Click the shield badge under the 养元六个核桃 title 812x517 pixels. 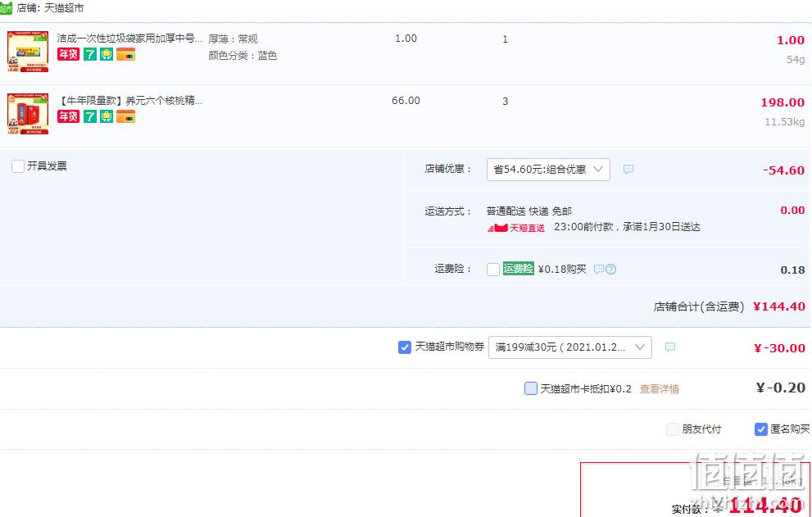107,116
